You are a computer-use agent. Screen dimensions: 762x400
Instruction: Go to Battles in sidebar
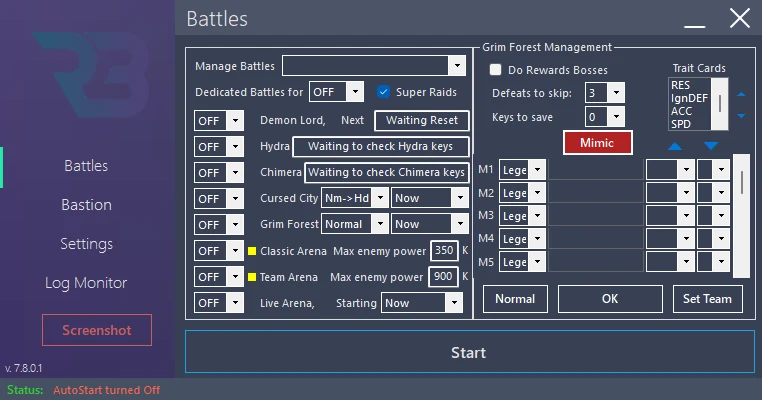coord(86,166)
